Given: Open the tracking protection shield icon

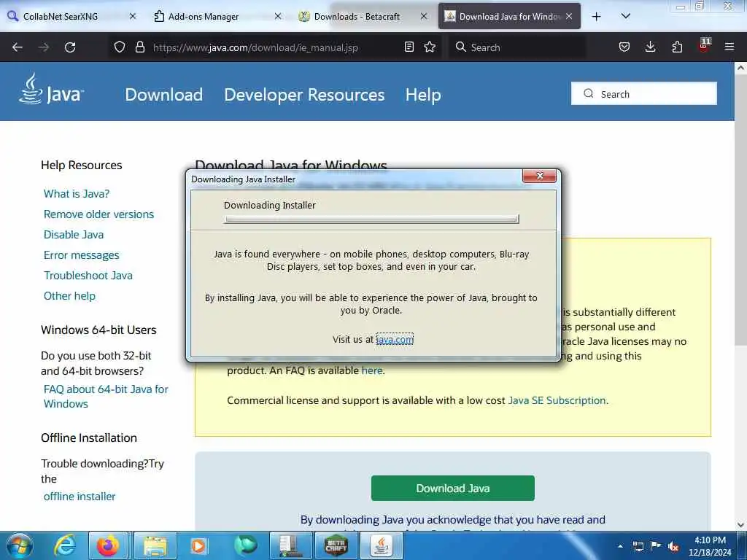Looking at the screenshot, I should pos(120,47).
